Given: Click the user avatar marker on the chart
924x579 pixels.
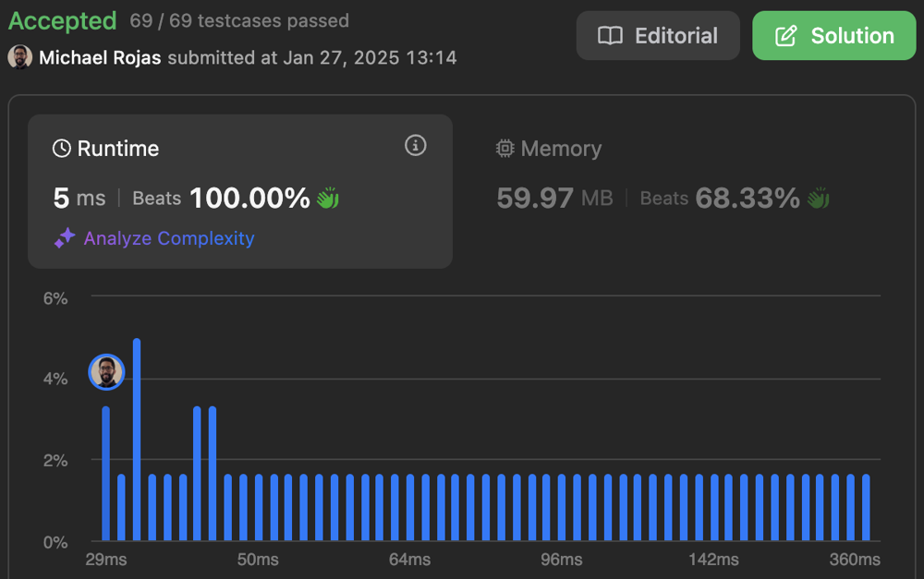Looking at the screenshot, I should coord(106,372).
